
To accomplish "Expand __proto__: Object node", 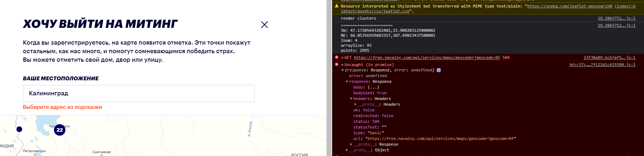I will pos(347,150).
